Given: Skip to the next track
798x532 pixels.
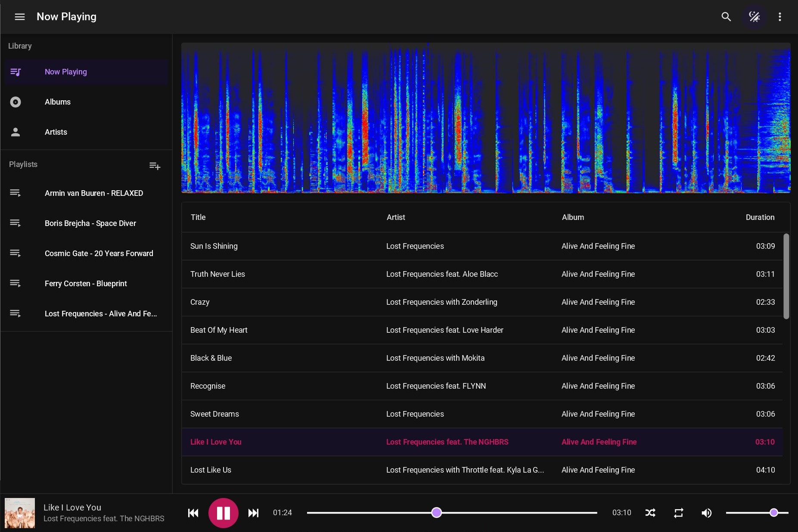Looking at the screenshot, I should (x=253, y=513).
